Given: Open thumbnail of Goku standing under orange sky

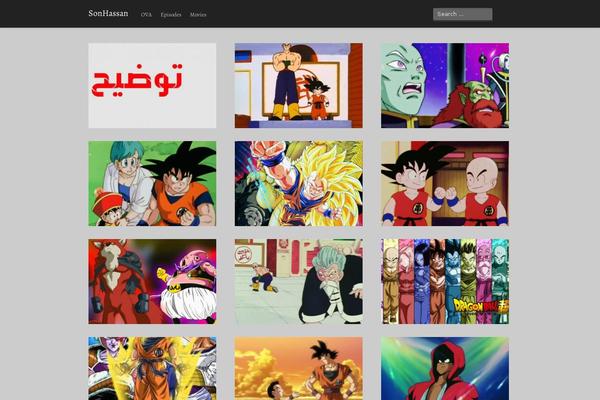Looking at the screenshot, I should [x=299, y=369].
